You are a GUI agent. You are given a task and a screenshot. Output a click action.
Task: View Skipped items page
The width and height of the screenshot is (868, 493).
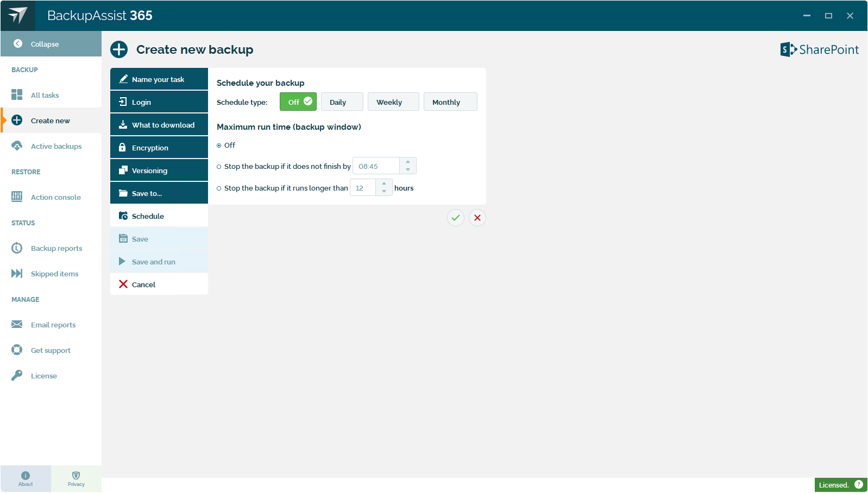51,273
